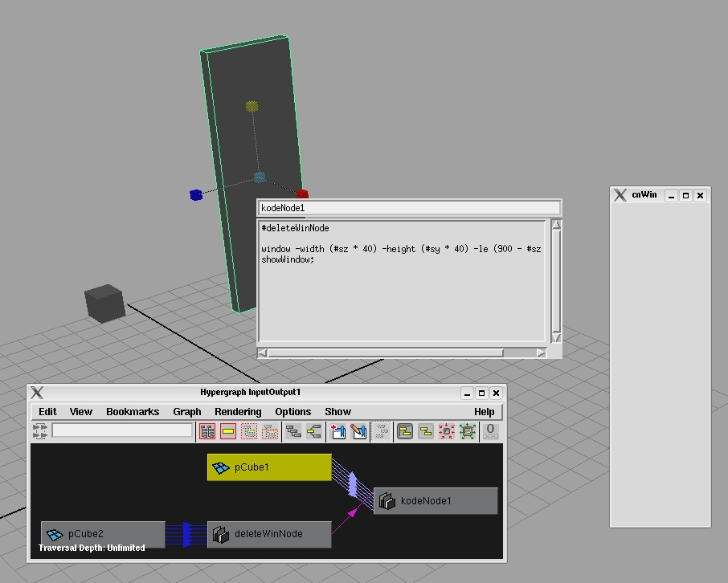The height and width of the screenshot is (583, 728).
Task: Click the arrows icon left of Hypergraph search field
Action: pos(40,431)
